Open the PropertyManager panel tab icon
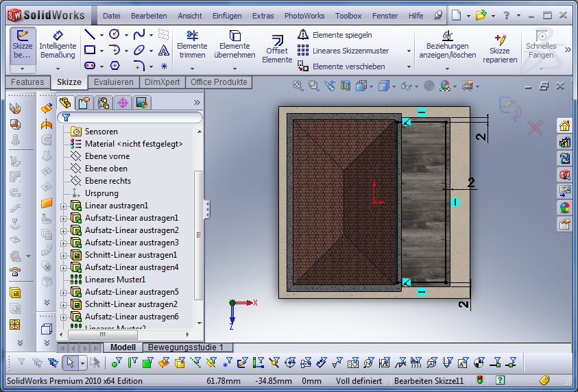The width and height of the screenshot is (578, 392). tap(84, 103)
